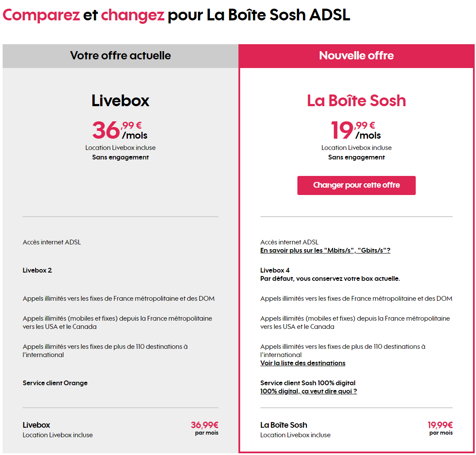
Task: Open "Voir la liste des destinations" link
Action: [303, 363]
